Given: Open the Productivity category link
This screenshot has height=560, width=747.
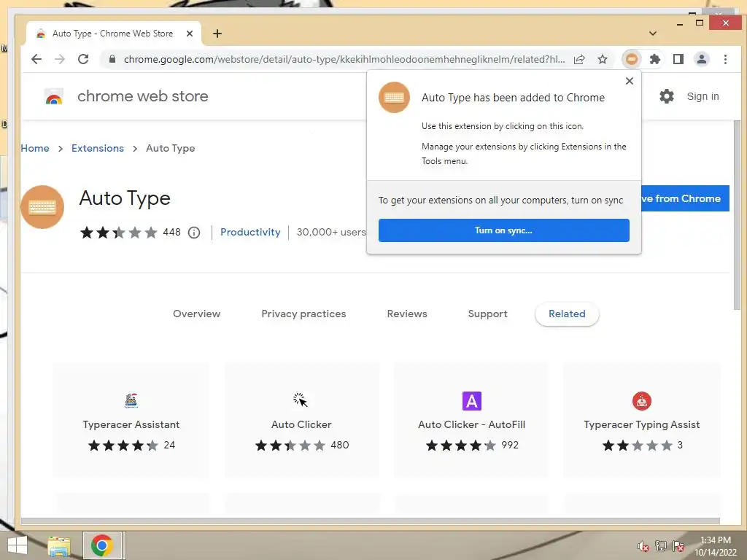Looking at the screenshot, I should tap(250, 232).
